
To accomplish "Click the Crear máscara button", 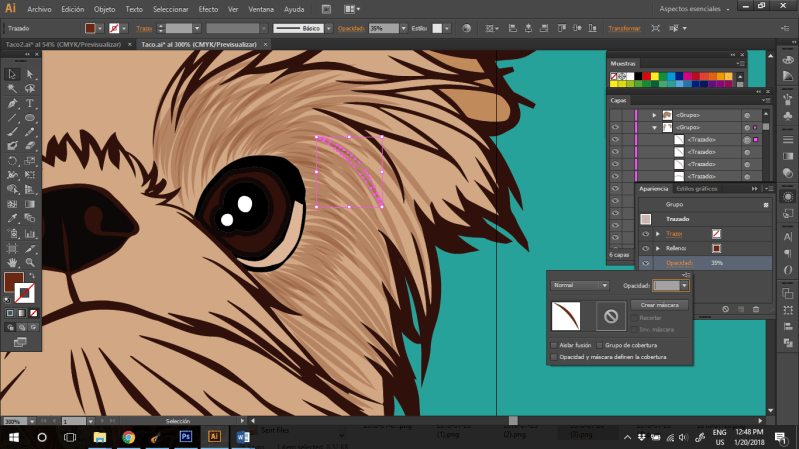I will tap(660, 304).
